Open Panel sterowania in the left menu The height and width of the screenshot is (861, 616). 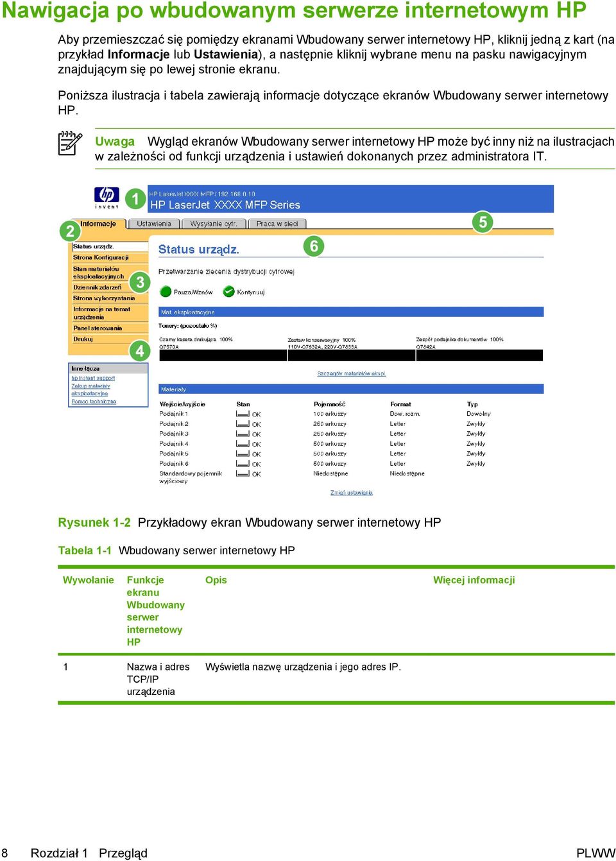[98, 328]
